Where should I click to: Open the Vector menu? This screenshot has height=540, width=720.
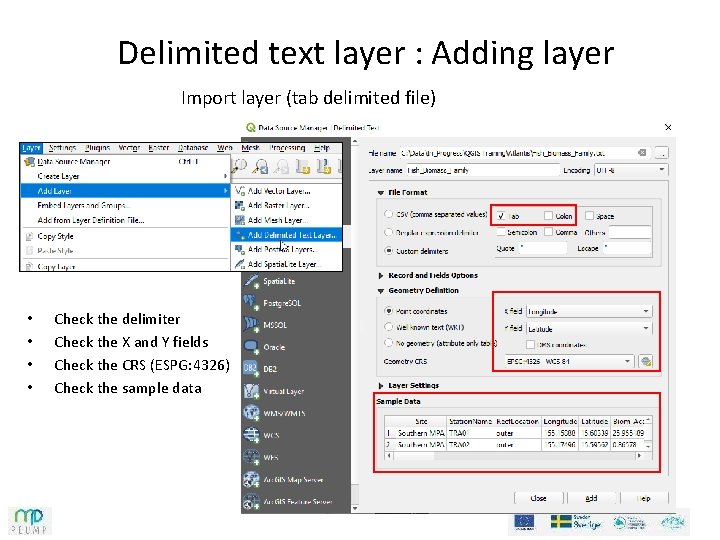coord(129,148)
